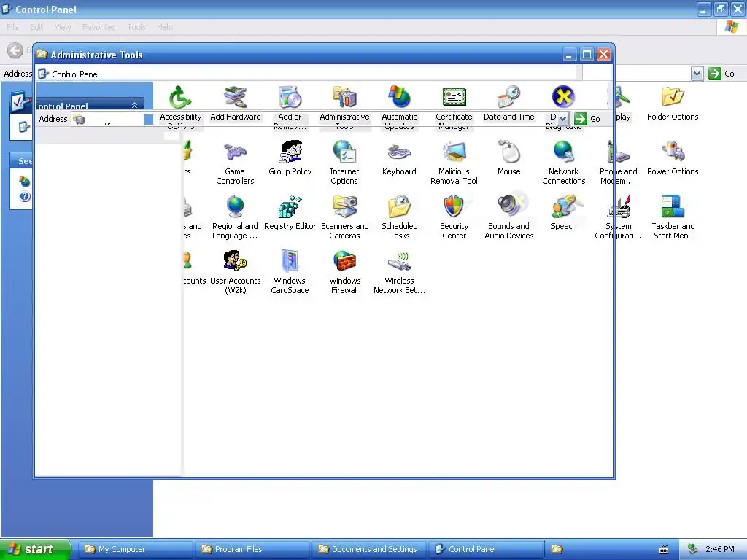This screenshot has height=560, width=747.
Task: Open Date and Time icon
Action: point(508,97)
